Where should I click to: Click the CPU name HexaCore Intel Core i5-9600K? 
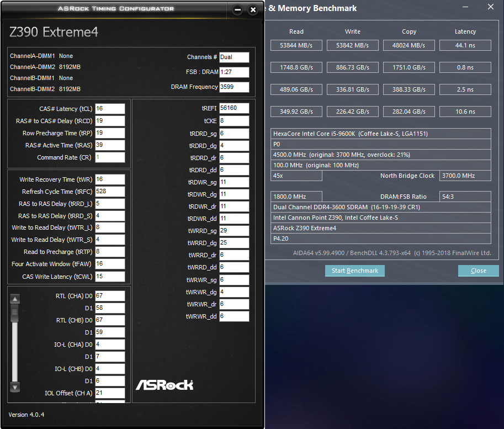pyautogui.click(x=380, y=134)
